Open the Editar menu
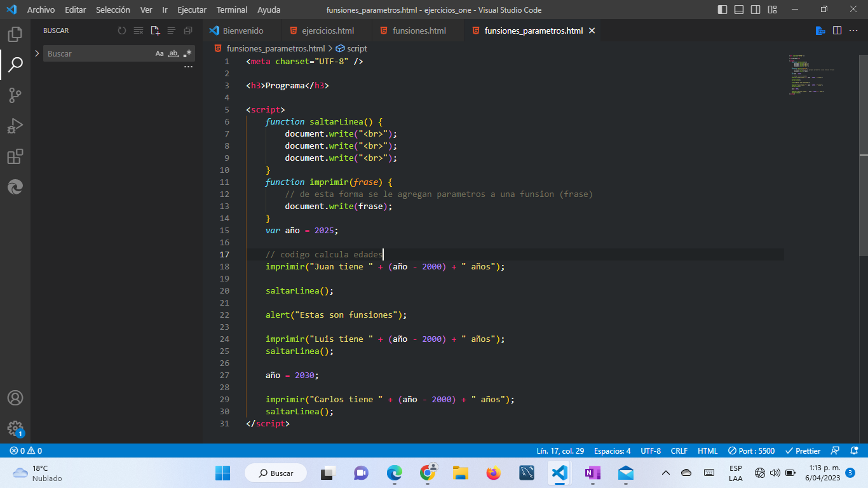The width and height of the screenshot is (868, 488). coord(75,10)
